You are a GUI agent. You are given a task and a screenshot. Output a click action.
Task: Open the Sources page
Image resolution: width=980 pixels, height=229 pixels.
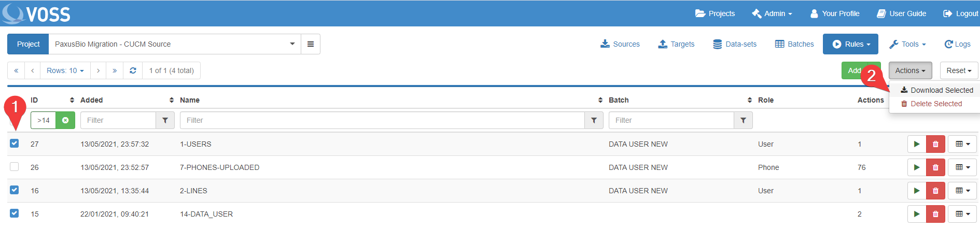(620, 44)
